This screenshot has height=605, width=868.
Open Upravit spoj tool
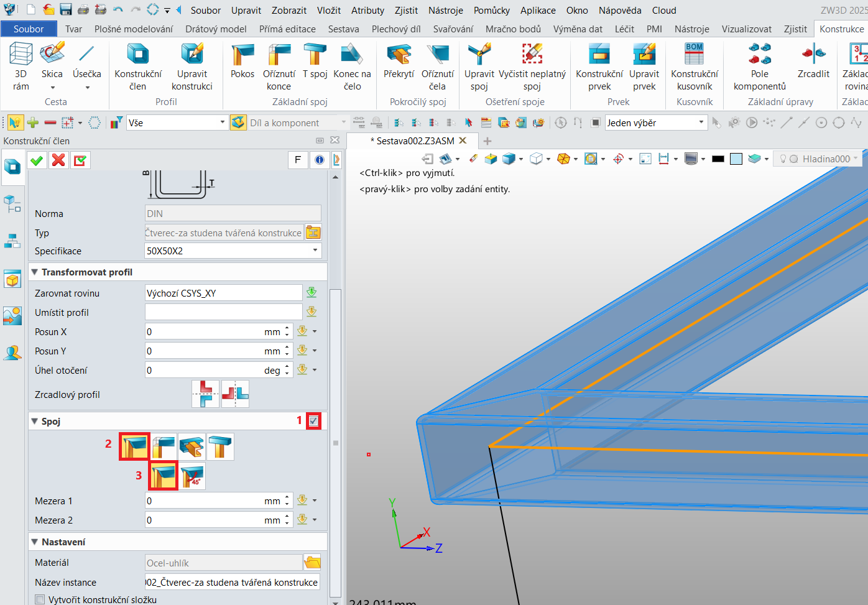pos(479,66)
